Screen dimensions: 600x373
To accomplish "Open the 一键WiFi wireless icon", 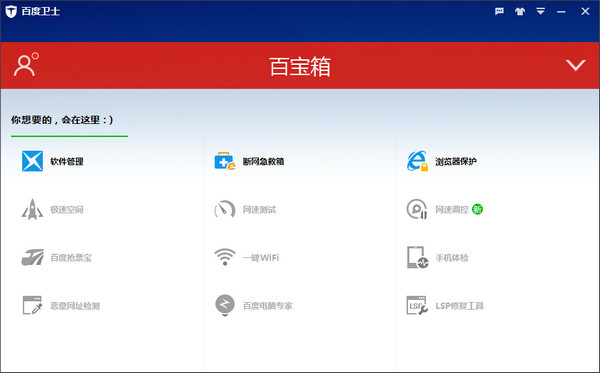I will [x=225, y=257].
